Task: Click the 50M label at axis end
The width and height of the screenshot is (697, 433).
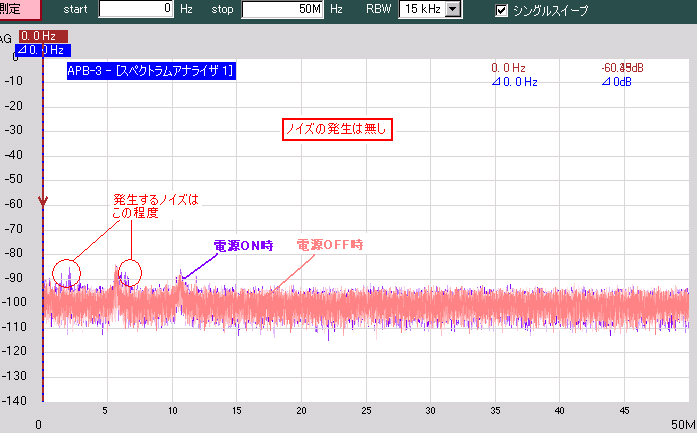Action: pyautogui.click(x=683, y=424)
